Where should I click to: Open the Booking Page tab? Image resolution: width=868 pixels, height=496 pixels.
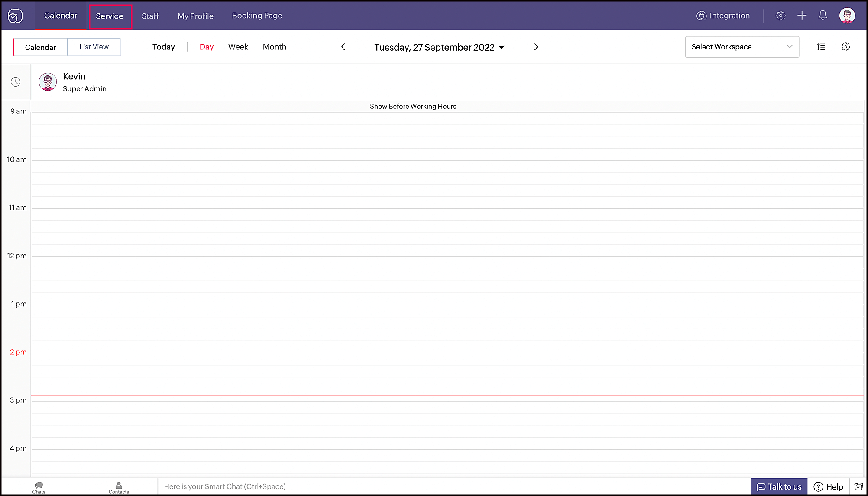[257, 16]
